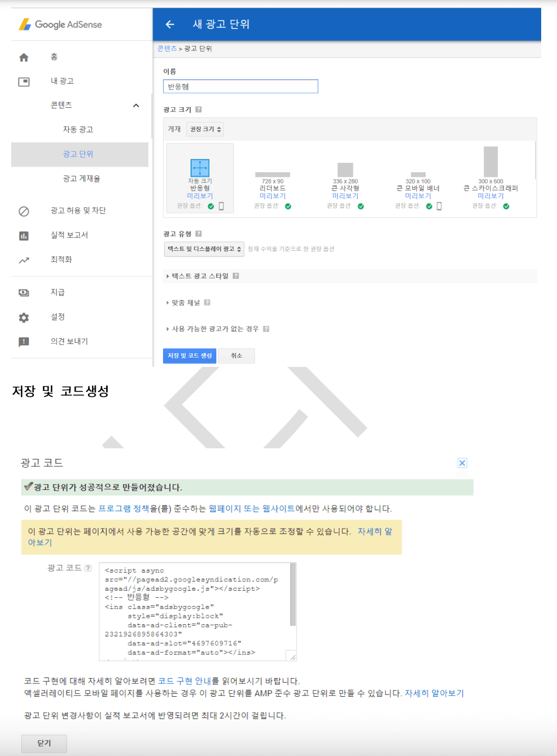Image resolution: width=557 pixels, height=756 pixels.
Task: Click the help icon next to 광고 코드 label
Action: (x=88, y=568)
